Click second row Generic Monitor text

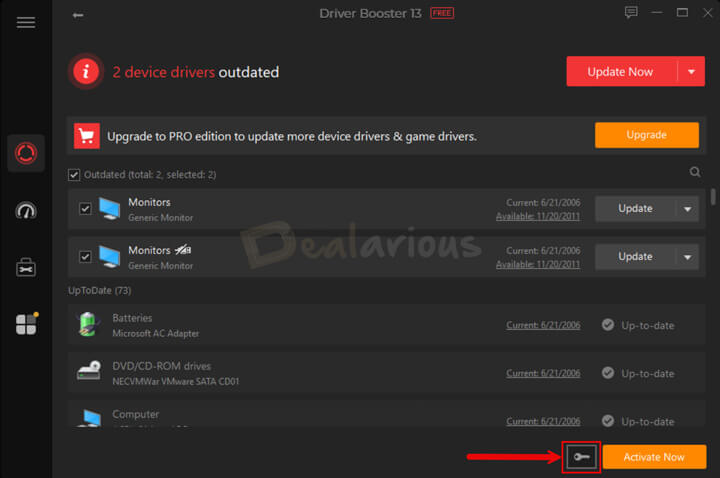[x=160, y=266]
